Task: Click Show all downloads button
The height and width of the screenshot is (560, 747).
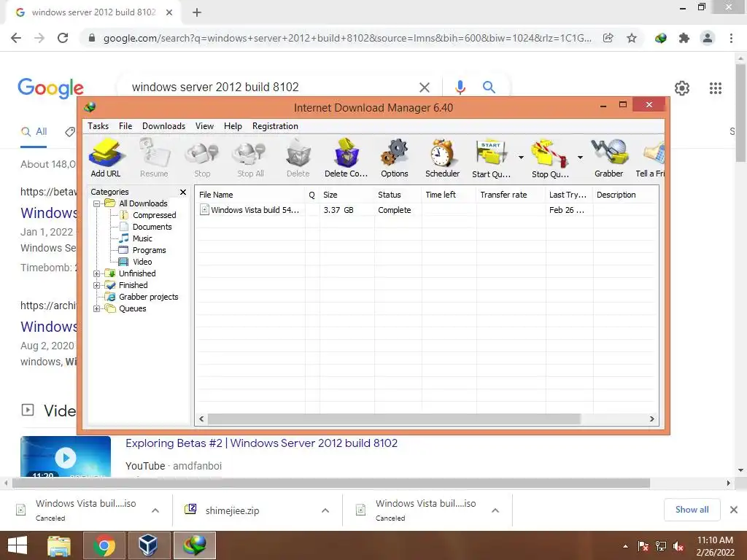Action: coord(692,510)
